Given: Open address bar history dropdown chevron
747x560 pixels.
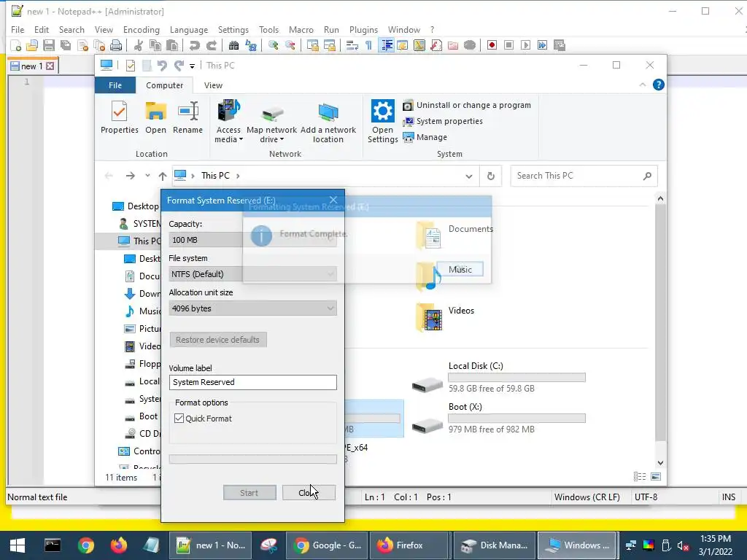Looking at the screenshot, I should (x=469, y=176).
